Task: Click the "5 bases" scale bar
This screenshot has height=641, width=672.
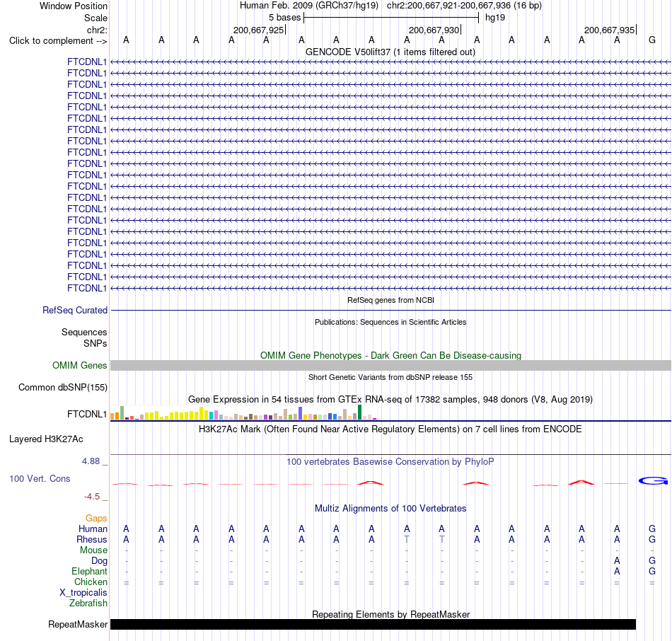Action: click(391, 18)
